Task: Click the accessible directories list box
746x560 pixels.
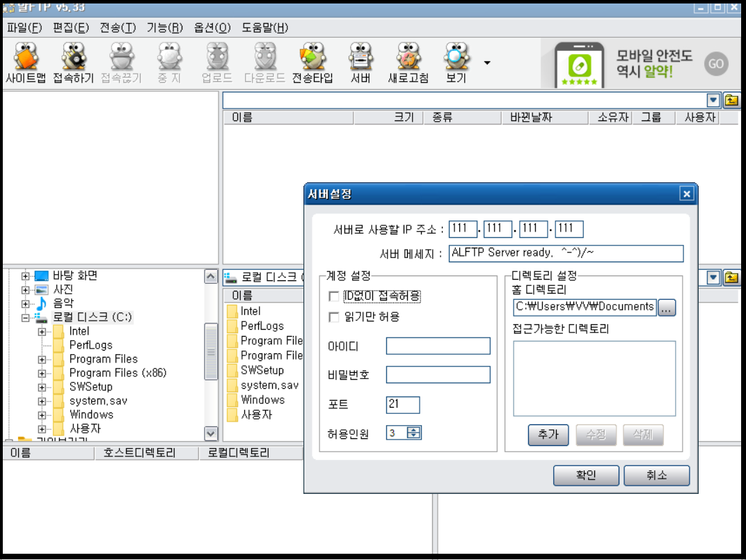Action: pyautogui.click(x=594, y=378)
